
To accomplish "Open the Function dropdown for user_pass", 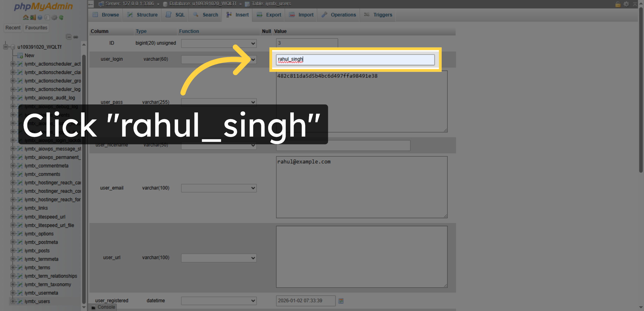I will coord(219,102).
